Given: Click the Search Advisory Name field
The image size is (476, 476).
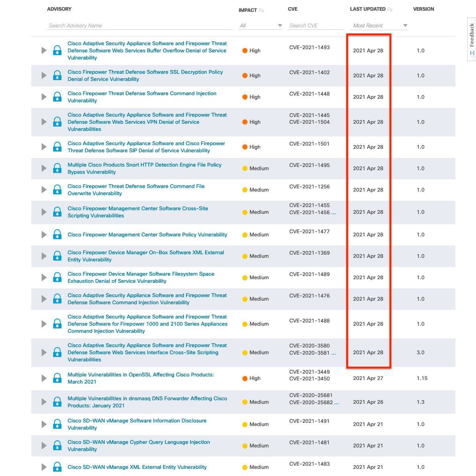Looking at the screenshot, I should (x=140, y=25).
